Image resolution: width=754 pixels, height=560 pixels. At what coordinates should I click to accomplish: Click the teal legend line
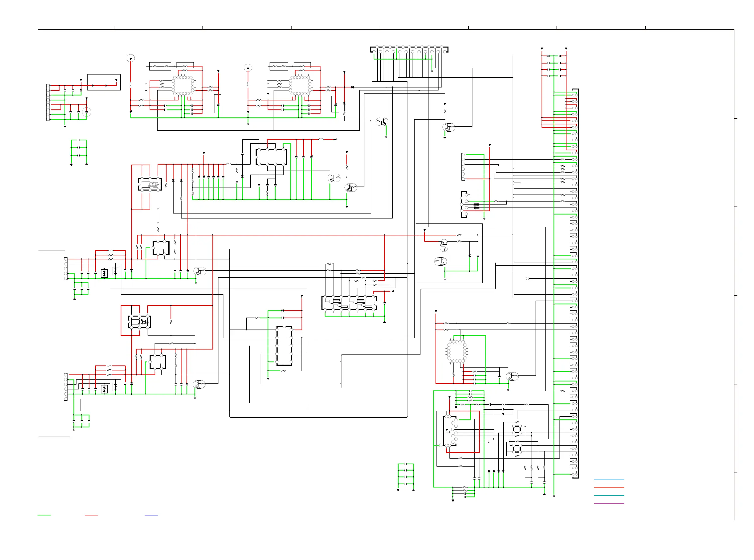[x=609, y=495]
